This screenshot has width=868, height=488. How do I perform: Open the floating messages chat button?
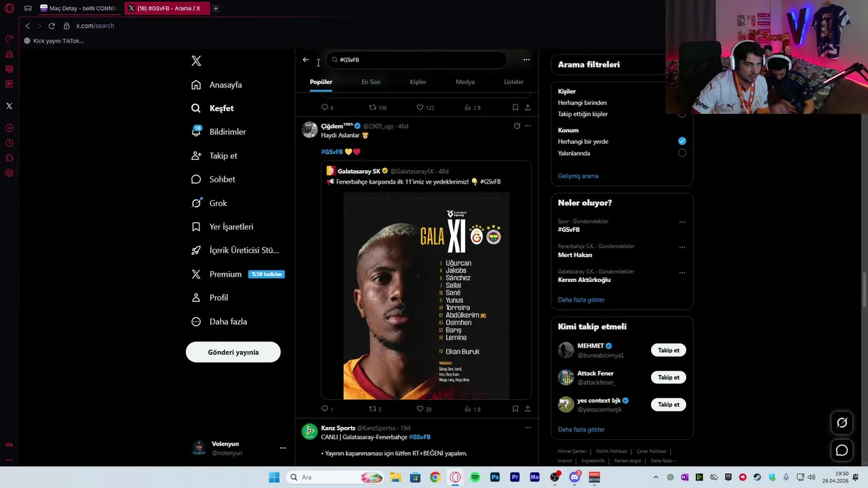(x=842, y=450)
